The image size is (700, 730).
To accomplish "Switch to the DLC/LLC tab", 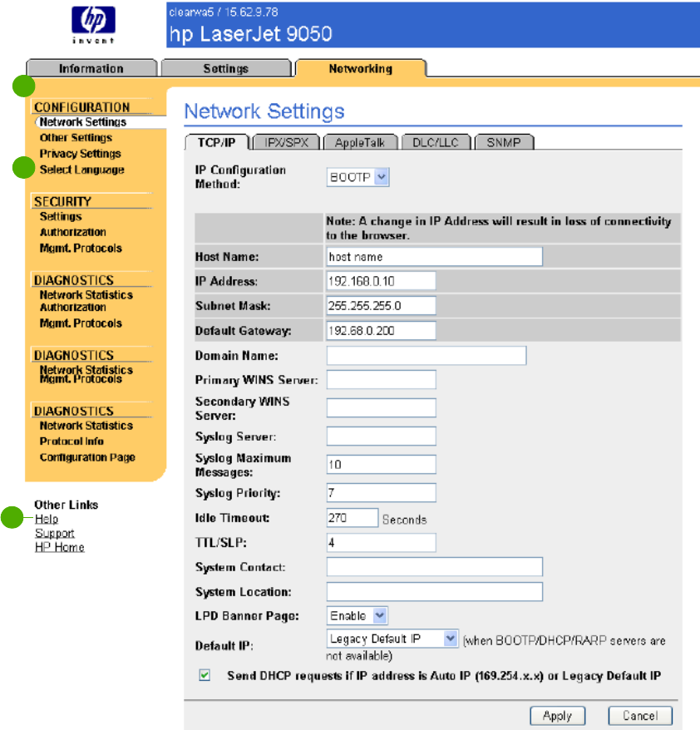I will tap(436, 142).
